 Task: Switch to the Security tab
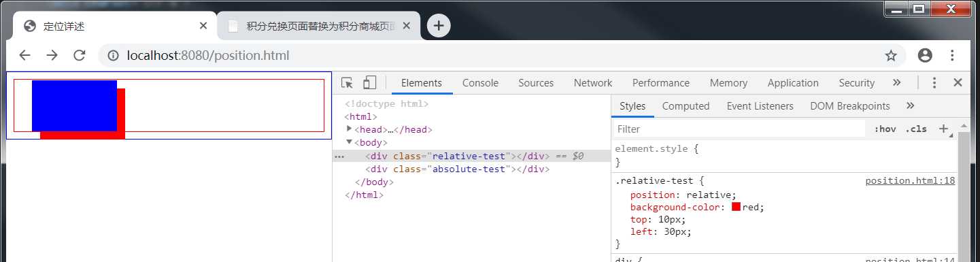coord(856,83)
